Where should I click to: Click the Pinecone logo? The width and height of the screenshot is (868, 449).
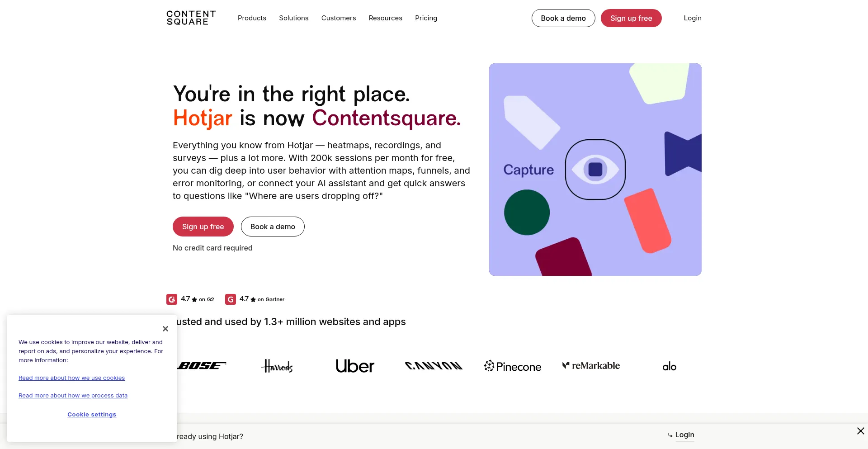tap(513, 366)
